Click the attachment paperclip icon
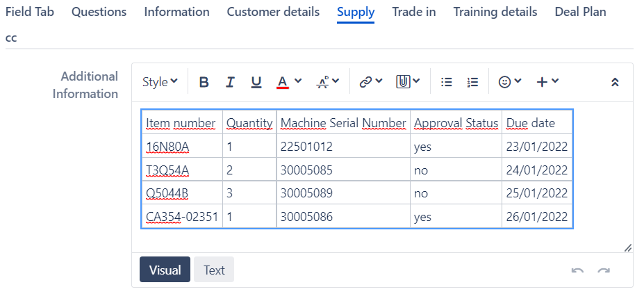Screen dimensions: 644x294 coord(403,82)
